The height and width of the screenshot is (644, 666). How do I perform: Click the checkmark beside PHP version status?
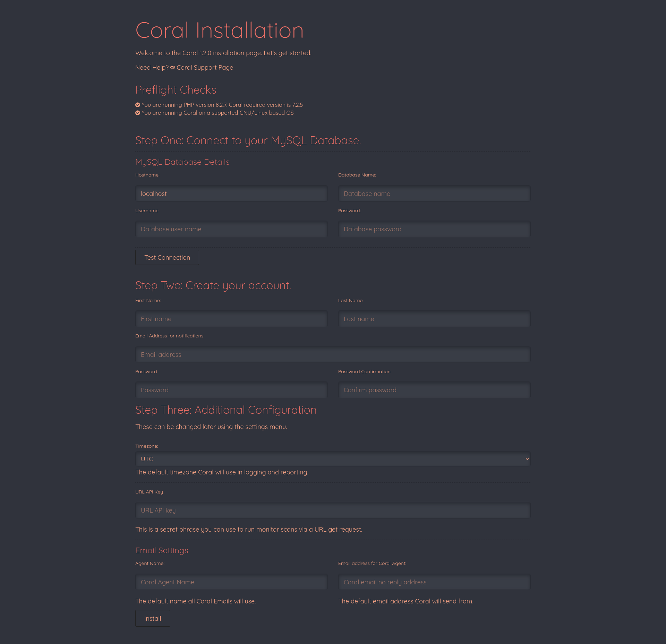pyautogui.click(x=137, y=105)
